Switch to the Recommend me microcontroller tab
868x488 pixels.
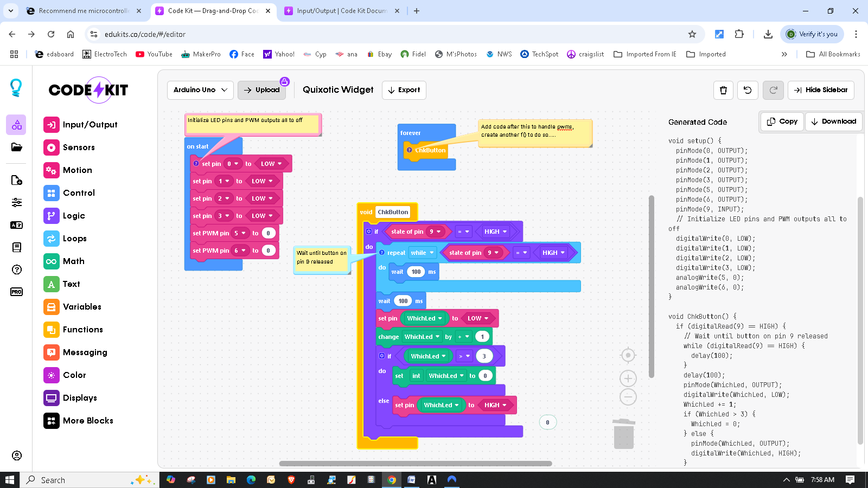pyautogui.click(x=84, y=11)
